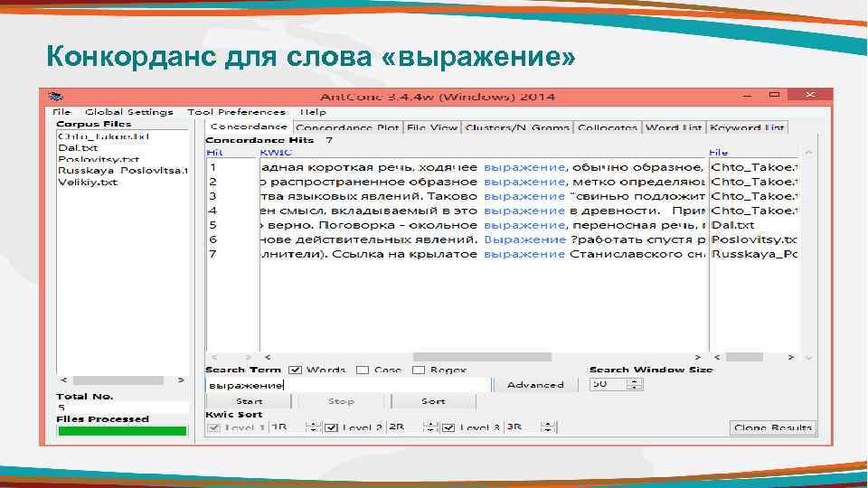Switch to the Collocates tab
The image size is (868, 488).
608,127
